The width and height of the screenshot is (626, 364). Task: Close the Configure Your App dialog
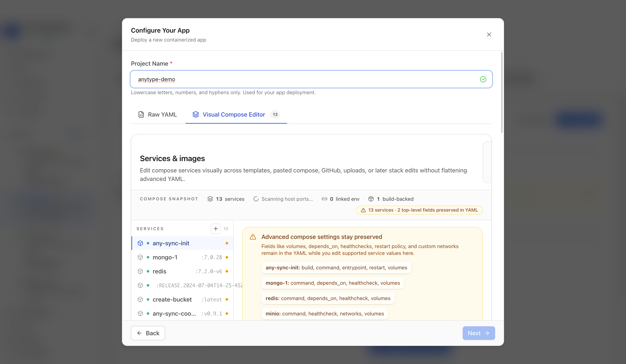489,35
